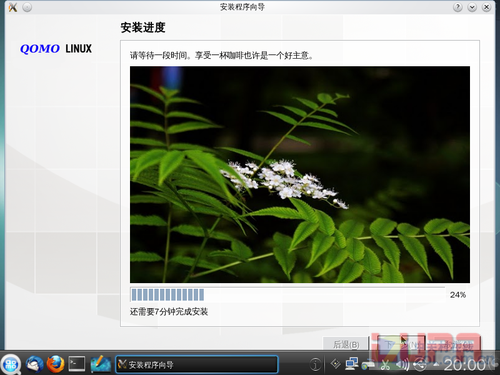
Task: Click the diamond-shaped tray icon
Action: tap(335, 364)
